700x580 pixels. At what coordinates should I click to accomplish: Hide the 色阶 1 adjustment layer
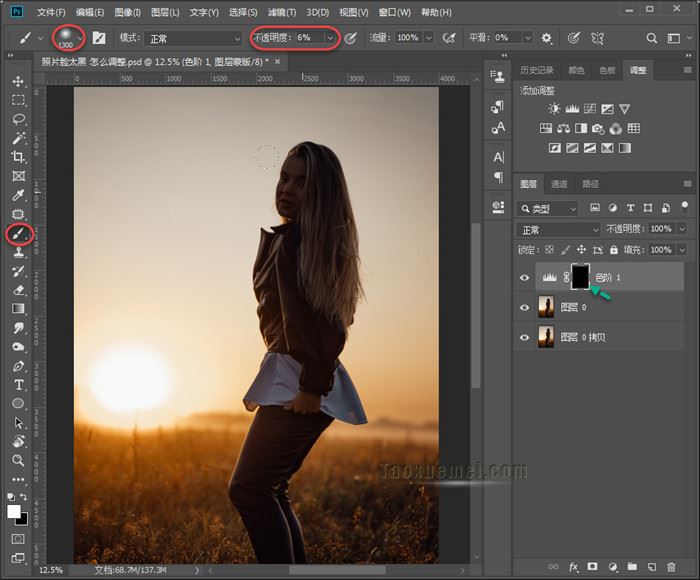525,277
